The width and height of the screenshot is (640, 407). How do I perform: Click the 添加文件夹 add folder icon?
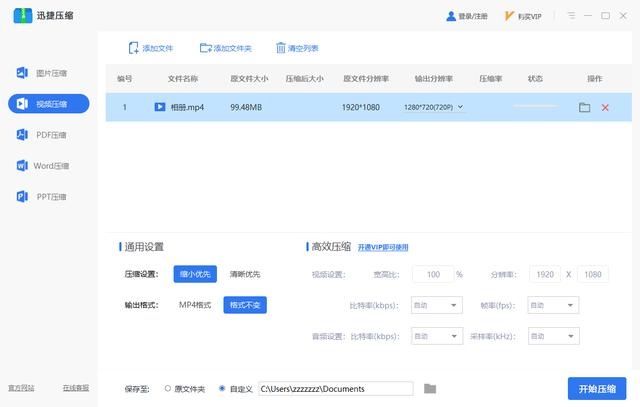coord(205,48)
